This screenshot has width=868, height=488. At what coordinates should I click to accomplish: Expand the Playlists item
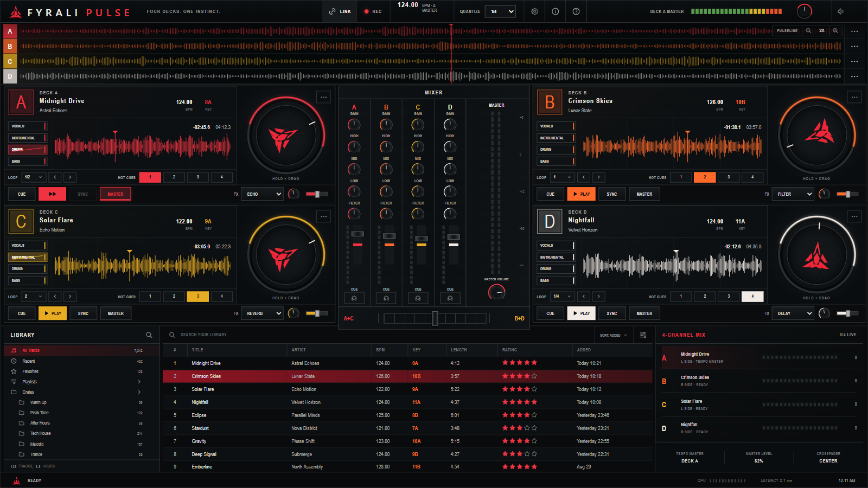pos(81,382)
